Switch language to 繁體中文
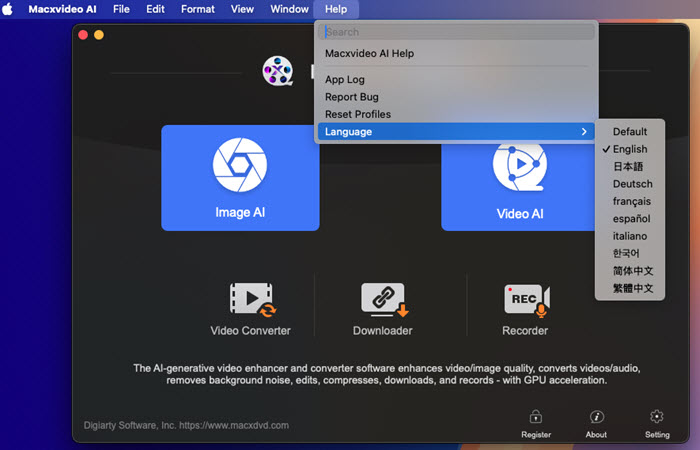Viewport: 700px width, 450px height. (x=630, y=288)
